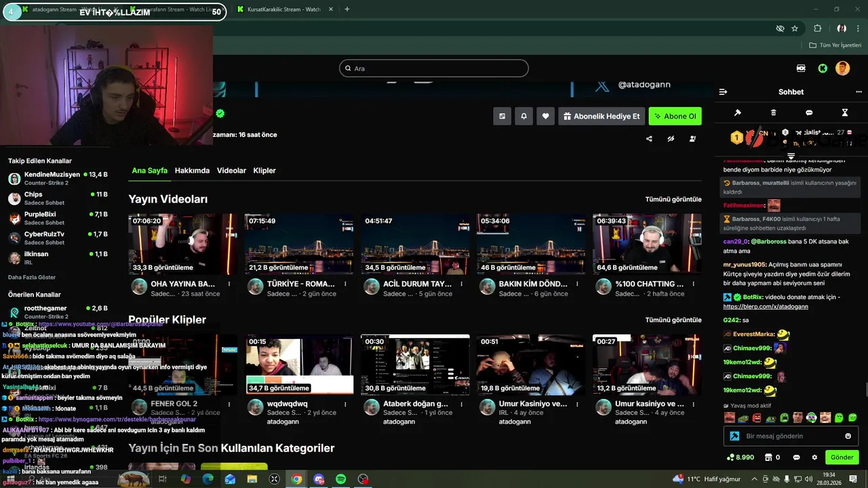Collapse the Sohbet chat panel
The width and height of the screenshot is (868, 488).
(x=723, y=91)
